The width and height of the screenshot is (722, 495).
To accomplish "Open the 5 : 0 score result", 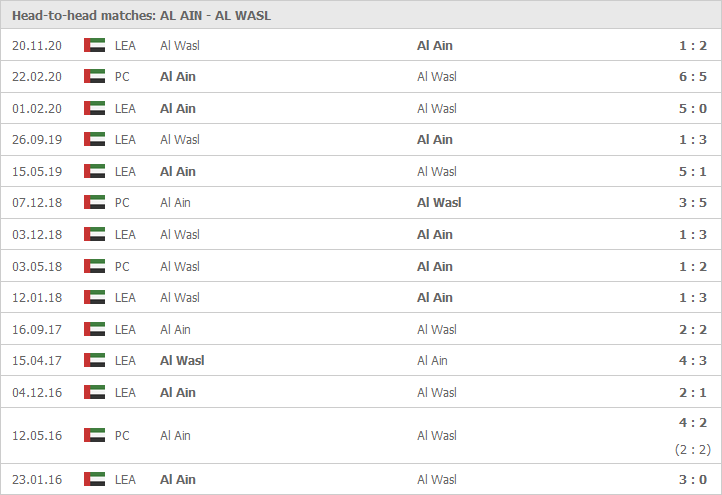I will (692, 108).
